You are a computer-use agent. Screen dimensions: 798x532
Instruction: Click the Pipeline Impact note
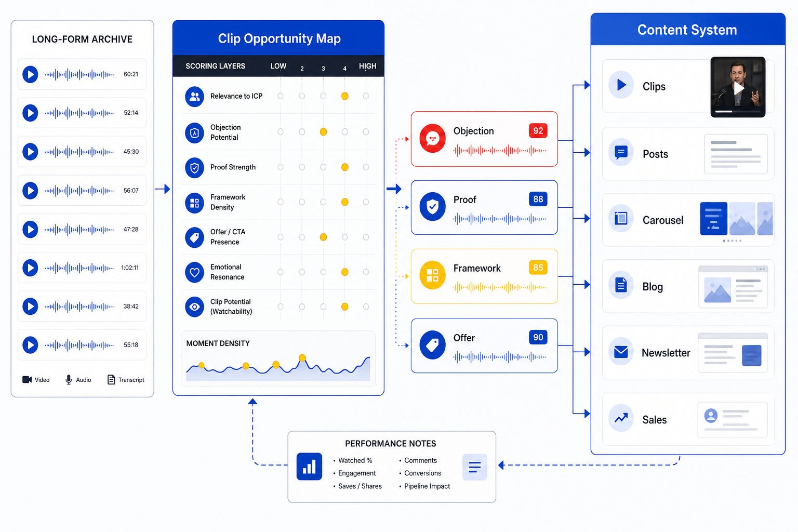click(427, 486)
